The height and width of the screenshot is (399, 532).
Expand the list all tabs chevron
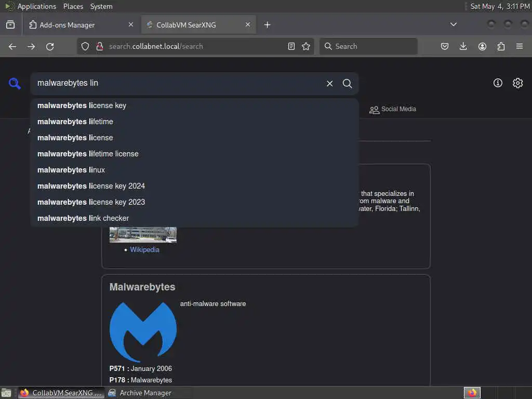pos(453,24)
